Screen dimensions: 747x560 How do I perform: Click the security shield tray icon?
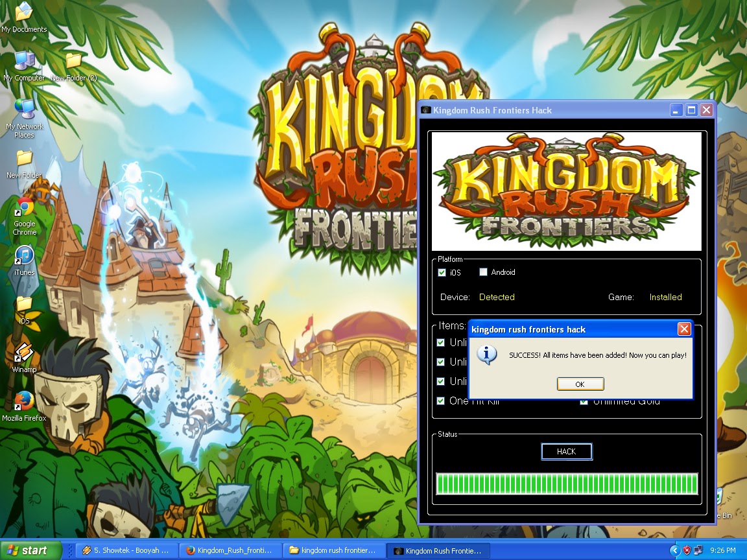(x=687, y=550)
